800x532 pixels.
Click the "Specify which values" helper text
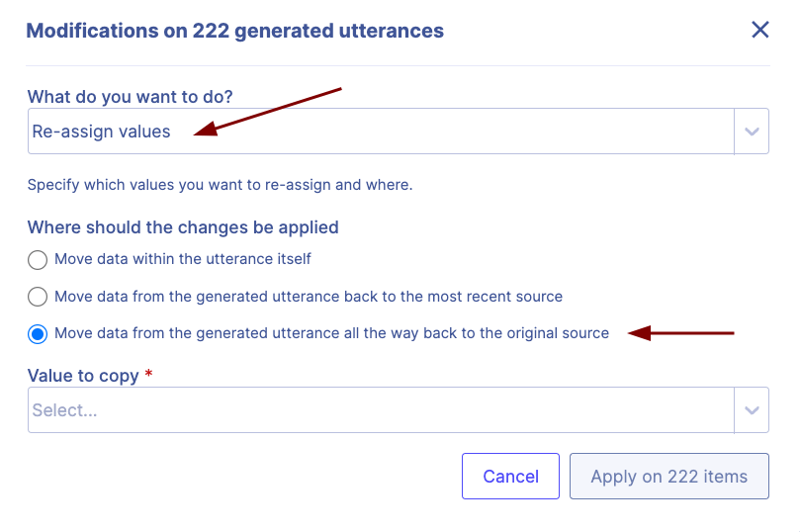(x=220, y=185)
